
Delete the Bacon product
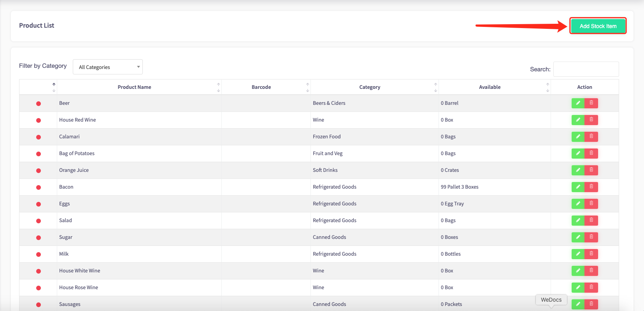click(x=591, y=187)
